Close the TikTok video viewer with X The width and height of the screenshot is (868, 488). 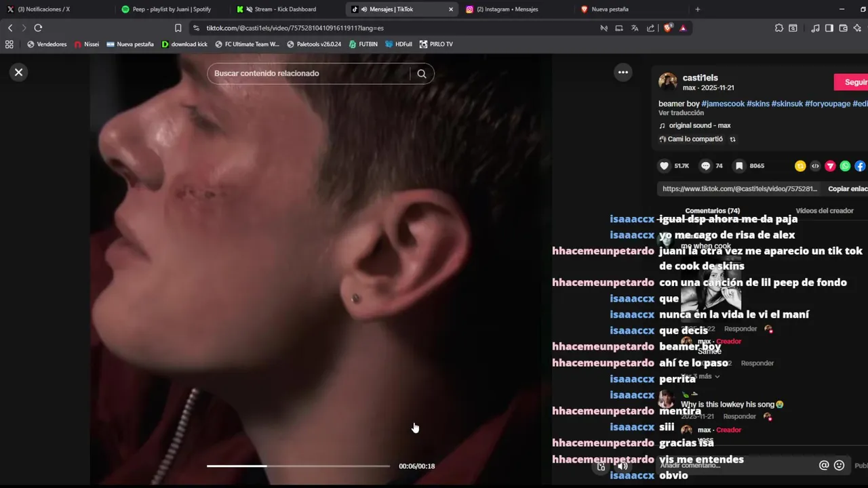[19, 72]
